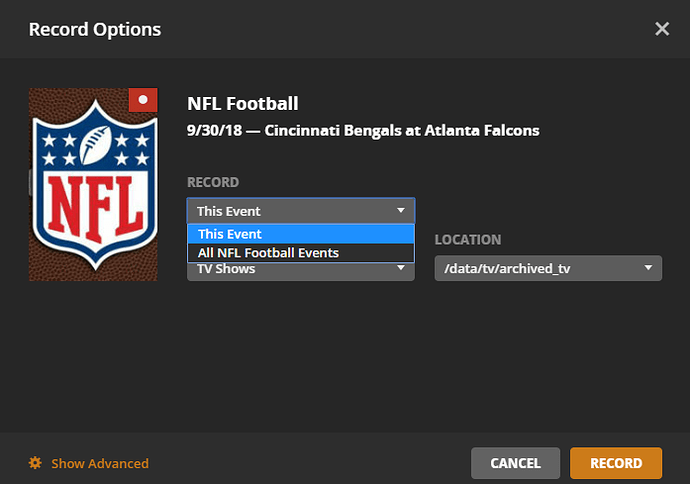Click the Bengals at Falcons subtitle

coord(363,130)
